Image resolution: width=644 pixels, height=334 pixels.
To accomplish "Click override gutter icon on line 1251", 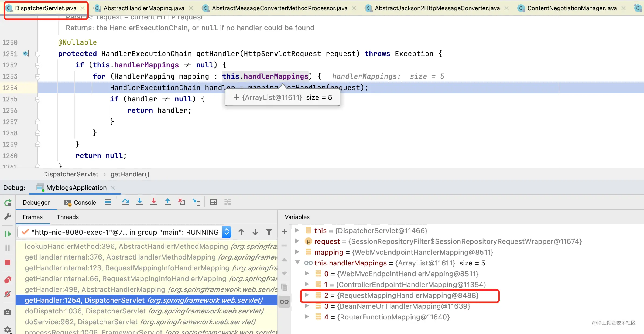I will pos(26,53).
